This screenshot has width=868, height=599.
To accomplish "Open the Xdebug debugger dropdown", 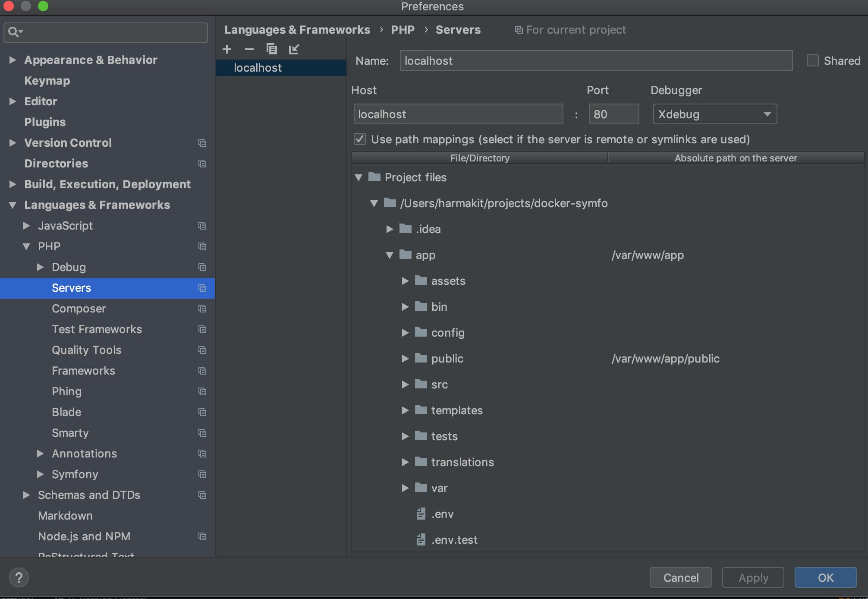I will (715, 114).
